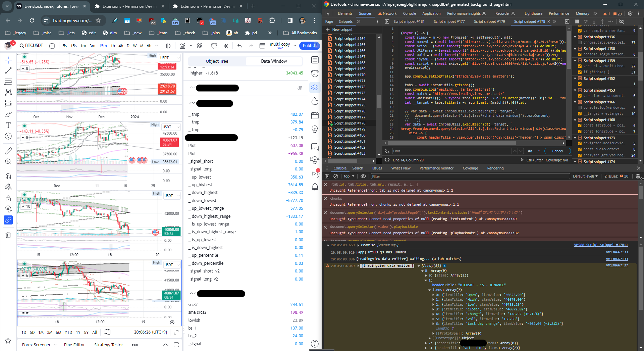Open the VM138667:33 source link
The image size is (644, 351).
tap(616, 252)
